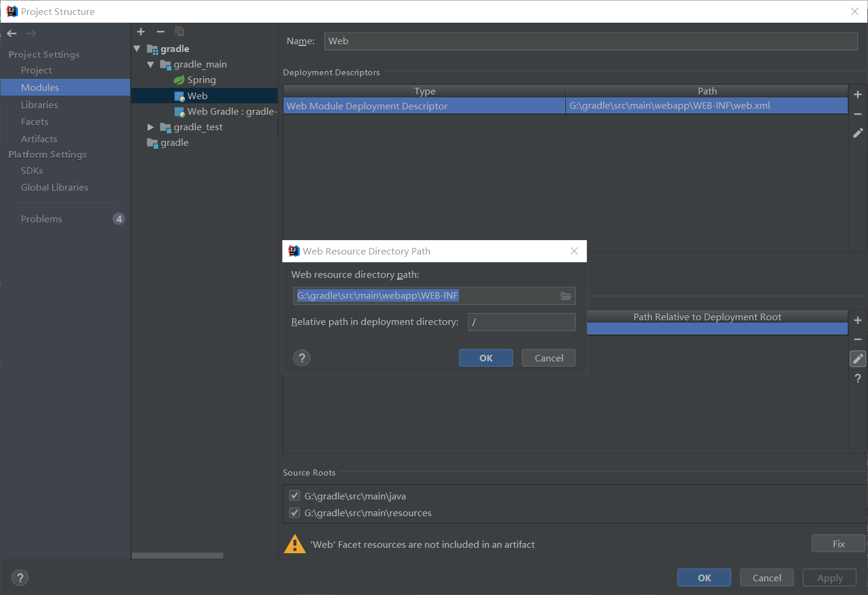
Task: Click the edit pencil icon beside the descriptors table
Action: (858, 133)
